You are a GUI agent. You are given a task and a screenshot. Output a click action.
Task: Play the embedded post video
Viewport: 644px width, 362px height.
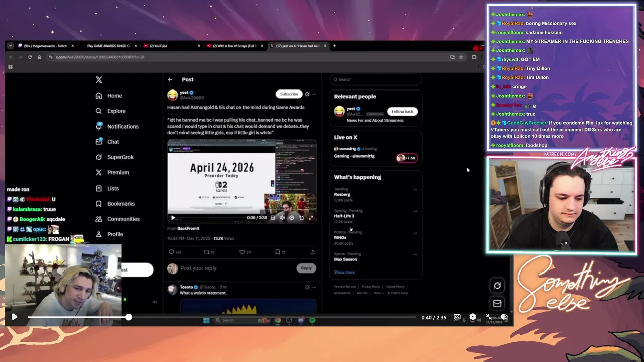click(x=173, y=218)
